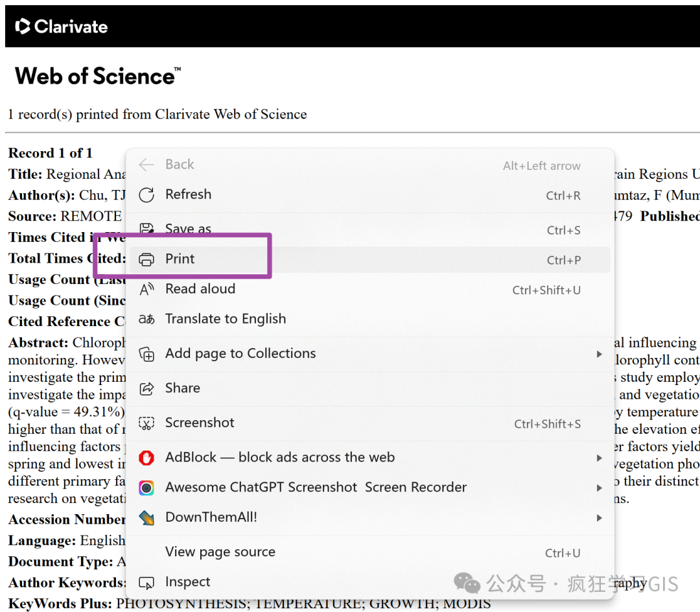The width and height of the screenshot is (700, 612).
Task: Click the 'Author Keywords' label
Action: tap(67, 583)
